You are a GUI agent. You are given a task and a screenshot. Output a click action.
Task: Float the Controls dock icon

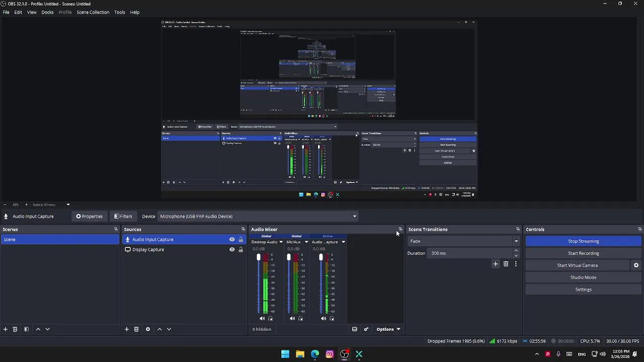click(639, 229)
